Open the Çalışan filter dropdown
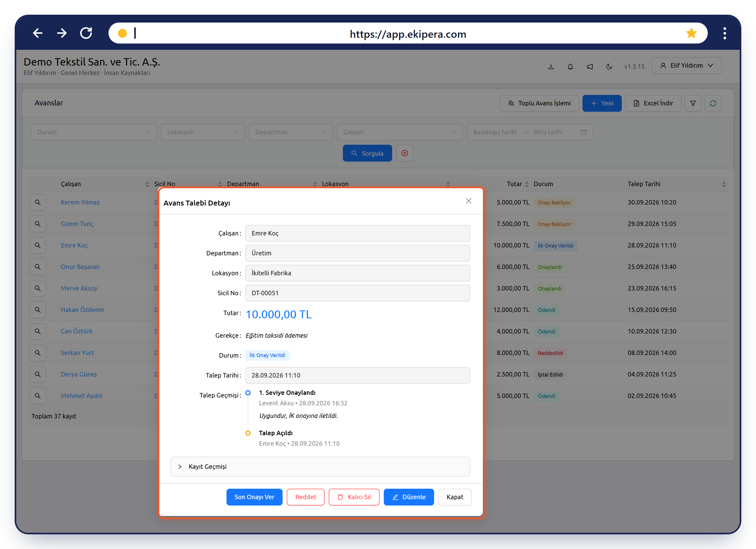Viewport: 756px width, 549px height. [400, 132]
